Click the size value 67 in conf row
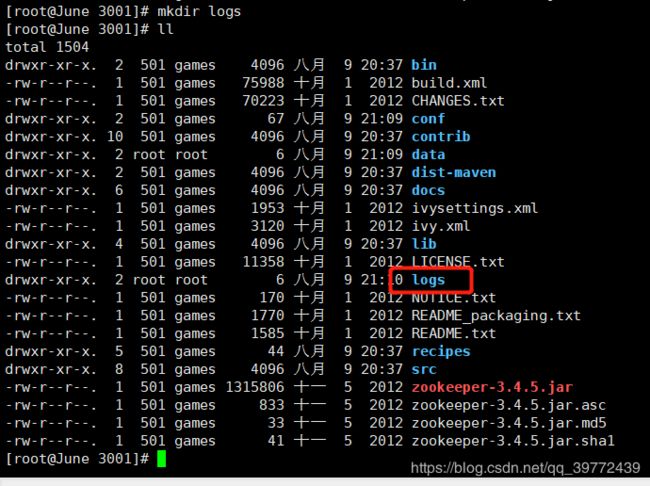Screen dimensions: 650x486 click(276, 119)
